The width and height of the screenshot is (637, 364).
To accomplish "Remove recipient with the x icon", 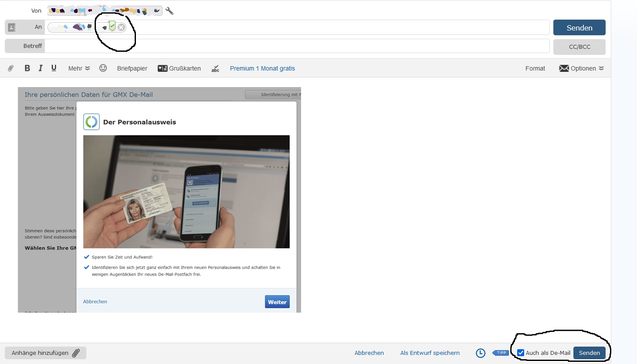I will pyautogui.click(x=121, y=27).
